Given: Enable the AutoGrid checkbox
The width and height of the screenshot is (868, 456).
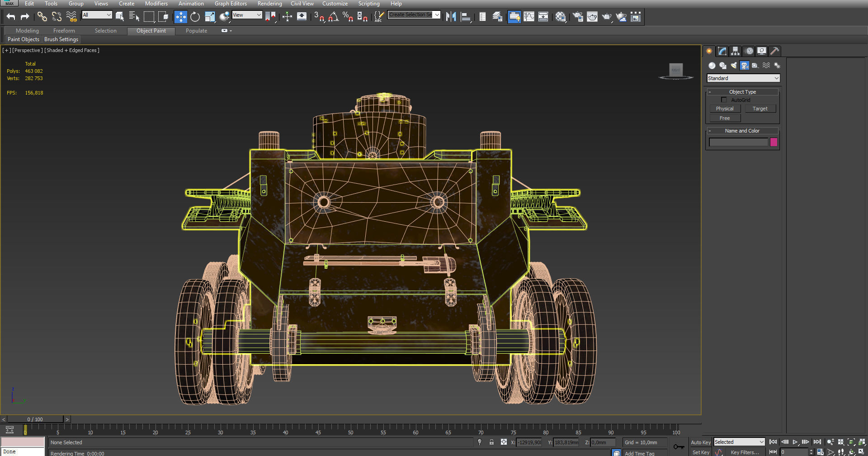Looking at the screenshot, I should pos(724,100).
